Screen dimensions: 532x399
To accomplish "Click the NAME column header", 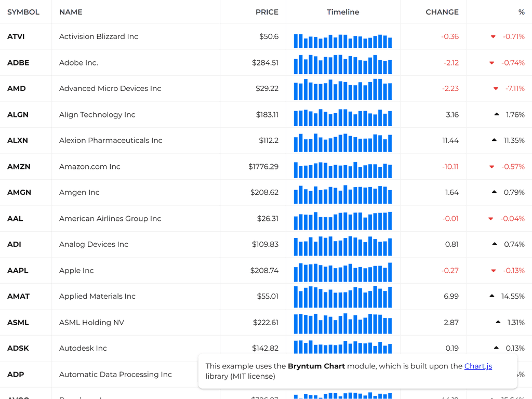I will (x=70, y=12).
